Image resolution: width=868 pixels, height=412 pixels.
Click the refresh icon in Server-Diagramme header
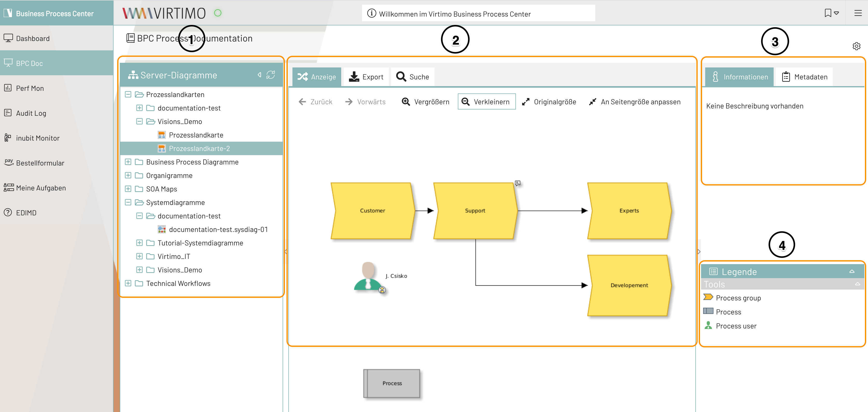tap(271, 75)
